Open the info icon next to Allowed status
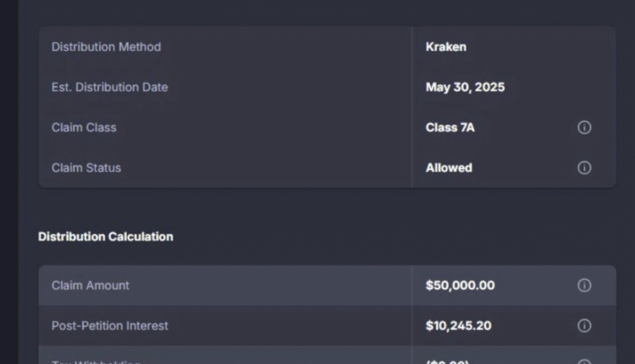This screenshot has height=364, width=635. 584,168
